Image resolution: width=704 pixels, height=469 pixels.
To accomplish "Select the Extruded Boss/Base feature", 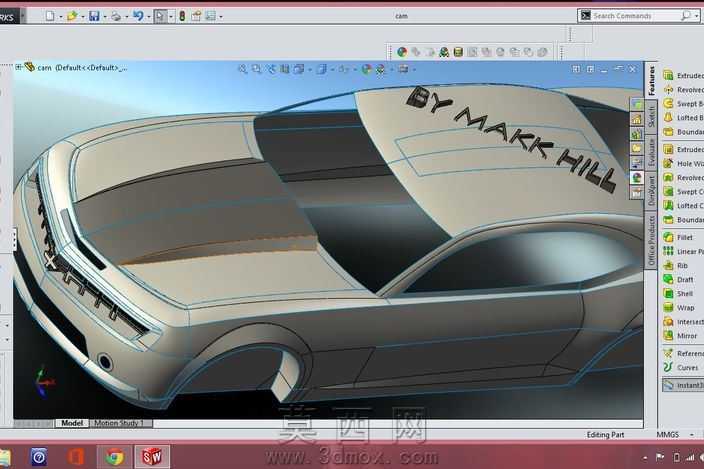I will point(683,75).
